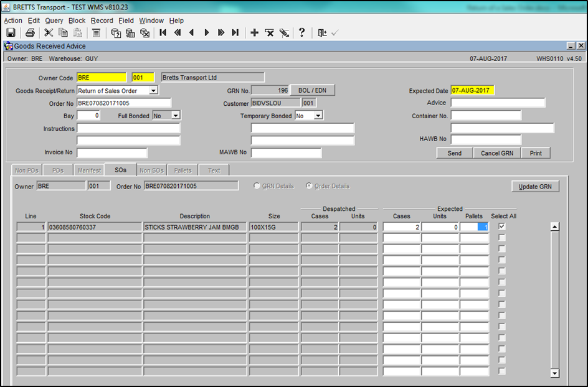Click the Container No. input field

pos(486,115)
